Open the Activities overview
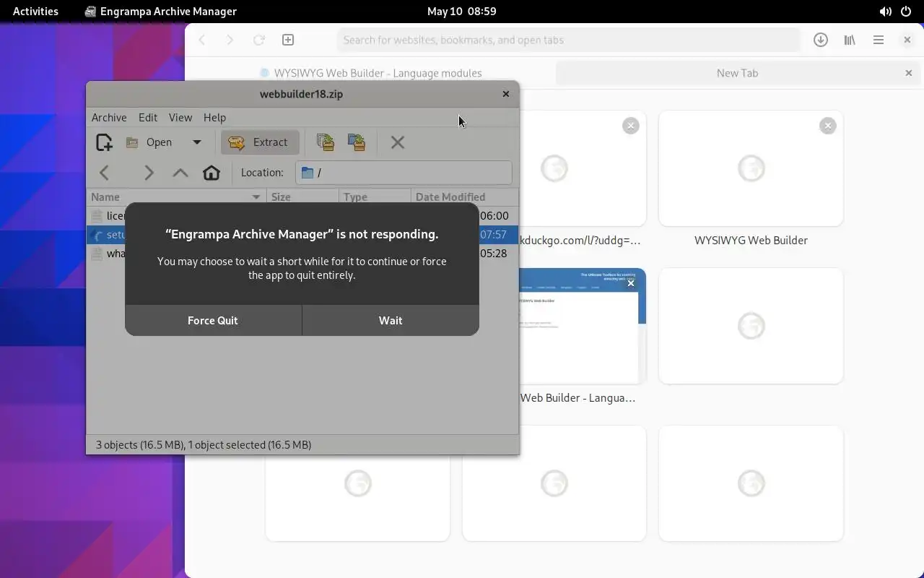The width and height of the screenshot is (924, 578). [x=35, y=11]
